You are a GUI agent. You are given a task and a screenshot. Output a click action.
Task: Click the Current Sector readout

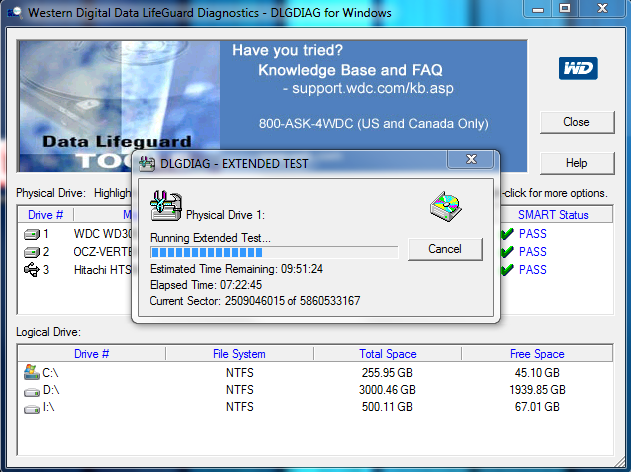(x=255, y=301)
